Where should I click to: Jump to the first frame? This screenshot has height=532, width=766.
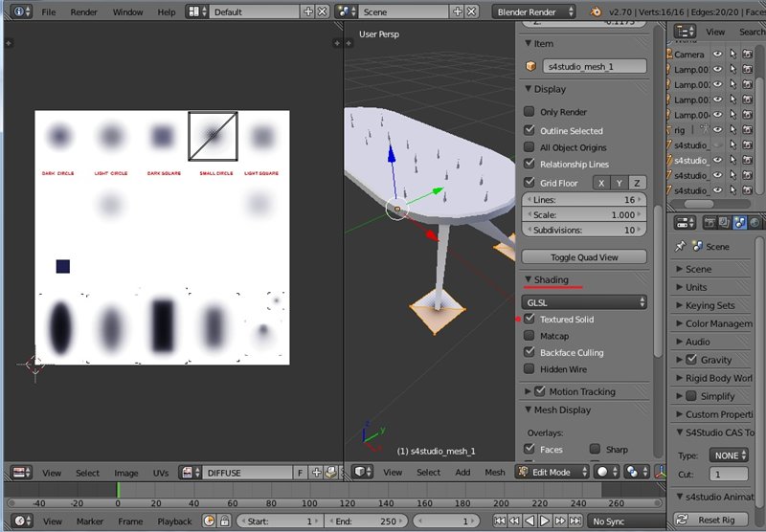tap(499, 521)
